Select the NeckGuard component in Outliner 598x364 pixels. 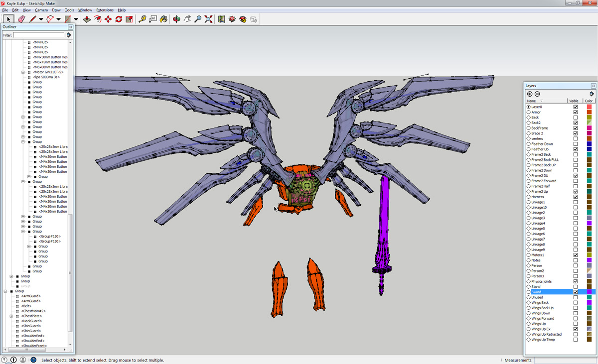click(x=31, y=321)
